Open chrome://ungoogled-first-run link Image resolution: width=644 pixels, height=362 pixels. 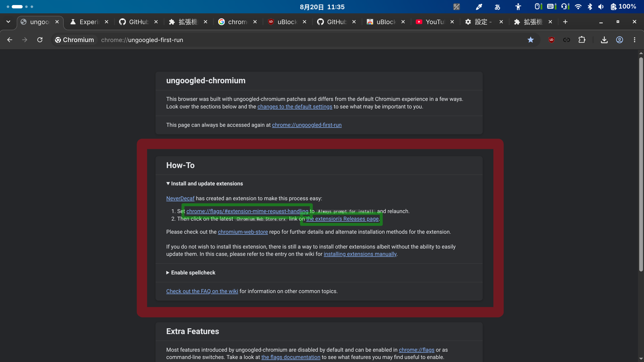(307, 125)
